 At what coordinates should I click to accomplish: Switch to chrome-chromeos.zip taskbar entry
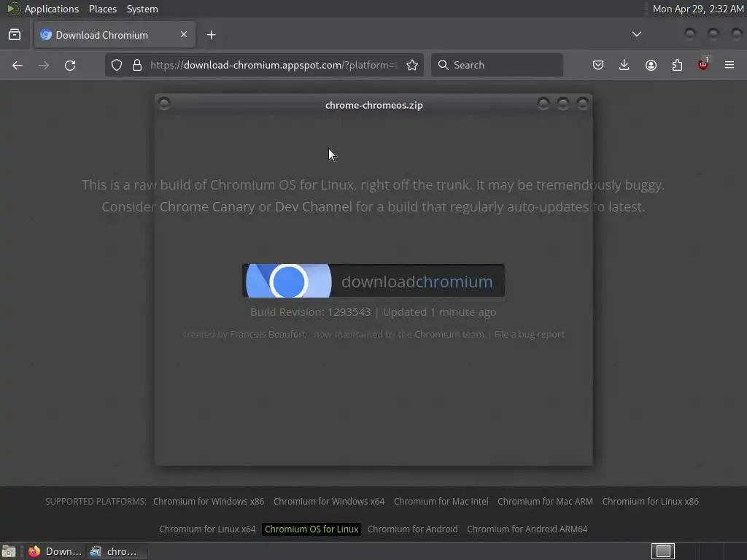coord(117,551)
